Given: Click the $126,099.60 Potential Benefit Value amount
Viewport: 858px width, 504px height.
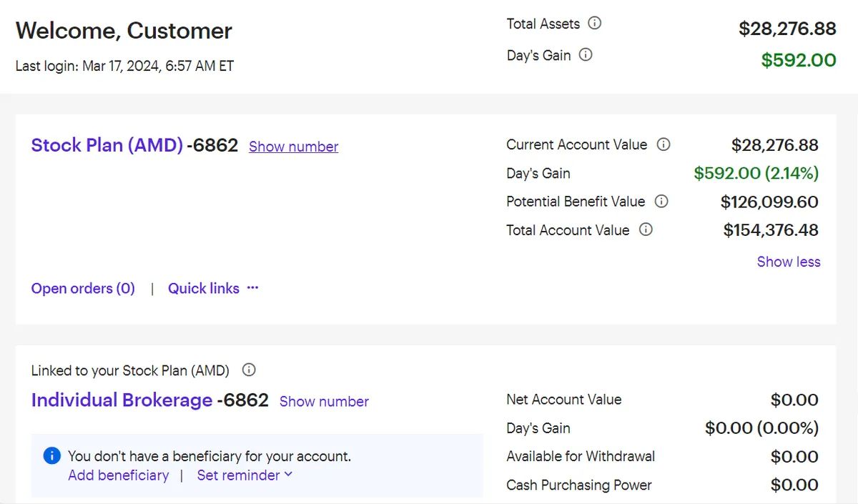Looking at the screenshot, I should point(769,202).
